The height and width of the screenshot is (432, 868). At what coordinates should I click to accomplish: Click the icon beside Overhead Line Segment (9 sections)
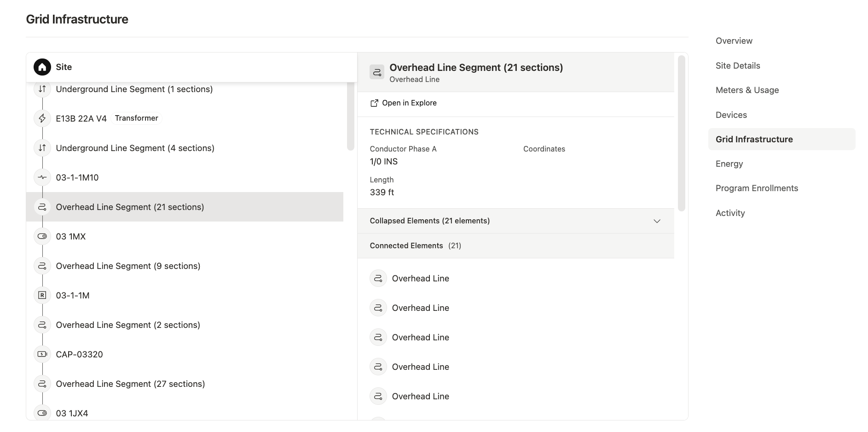(42, 266)
